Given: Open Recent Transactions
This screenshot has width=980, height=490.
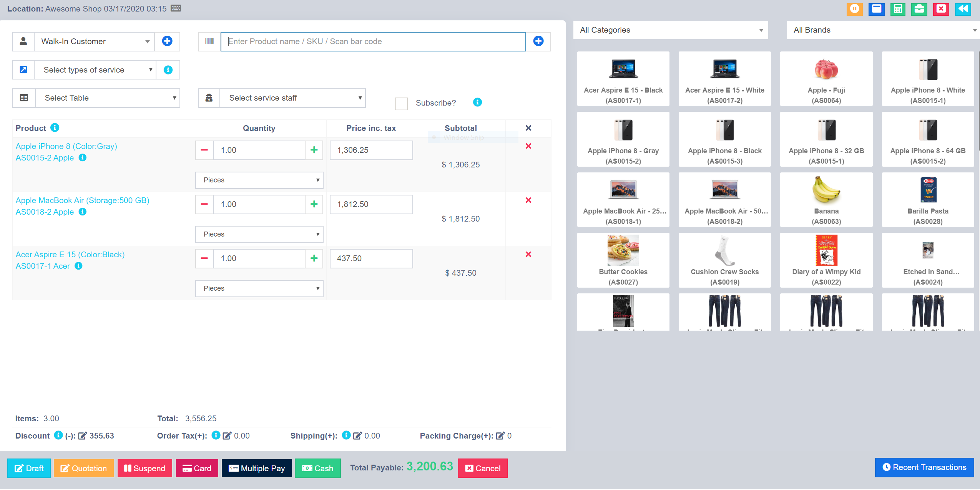Looking at the screenshot, I should [925, 467].
